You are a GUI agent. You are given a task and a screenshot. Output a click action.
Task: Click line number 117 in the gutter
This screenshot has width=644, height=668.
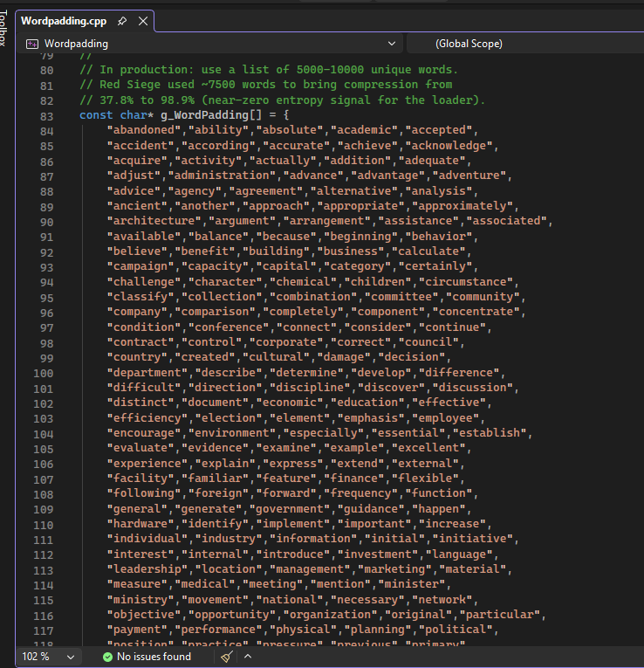(44, 630)
